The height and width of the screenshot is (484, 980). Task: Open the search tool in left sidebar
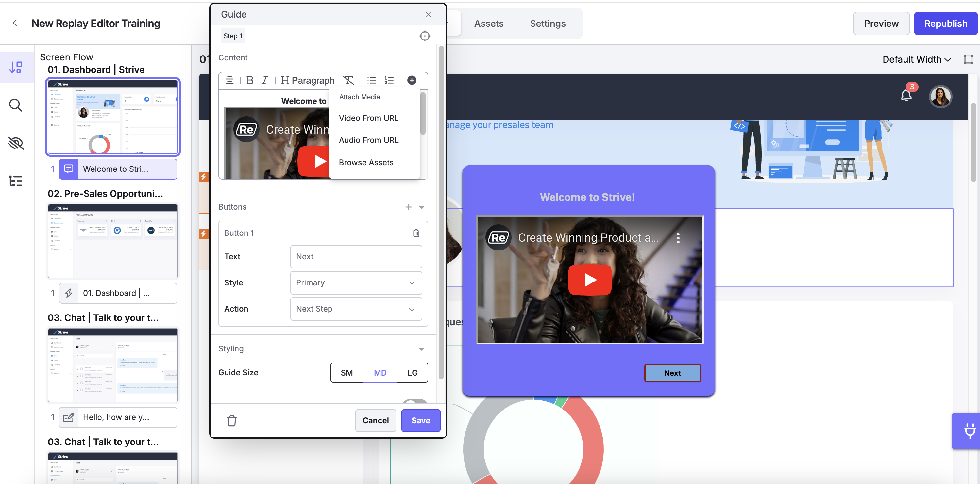click(x=16, y=105)
